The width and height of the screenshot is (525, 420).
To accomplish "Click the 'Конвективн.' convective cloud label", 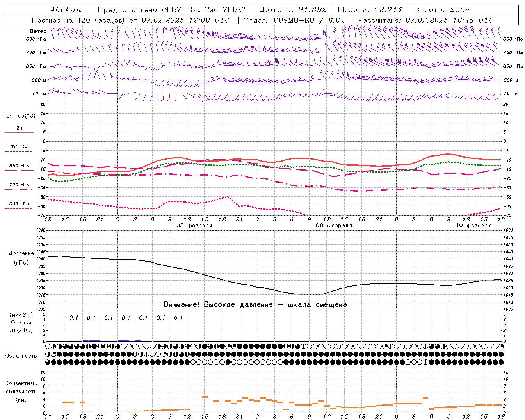I will tap(21, 383).
